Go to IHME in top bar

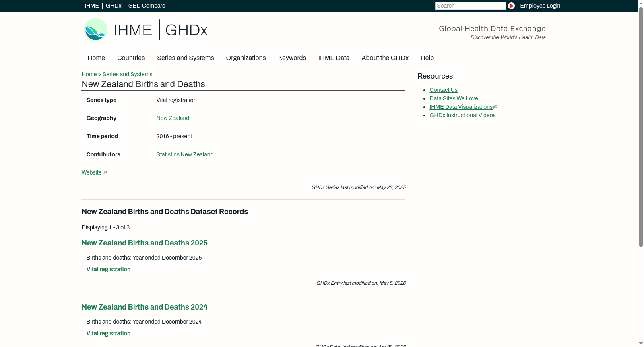coord(92,6)
